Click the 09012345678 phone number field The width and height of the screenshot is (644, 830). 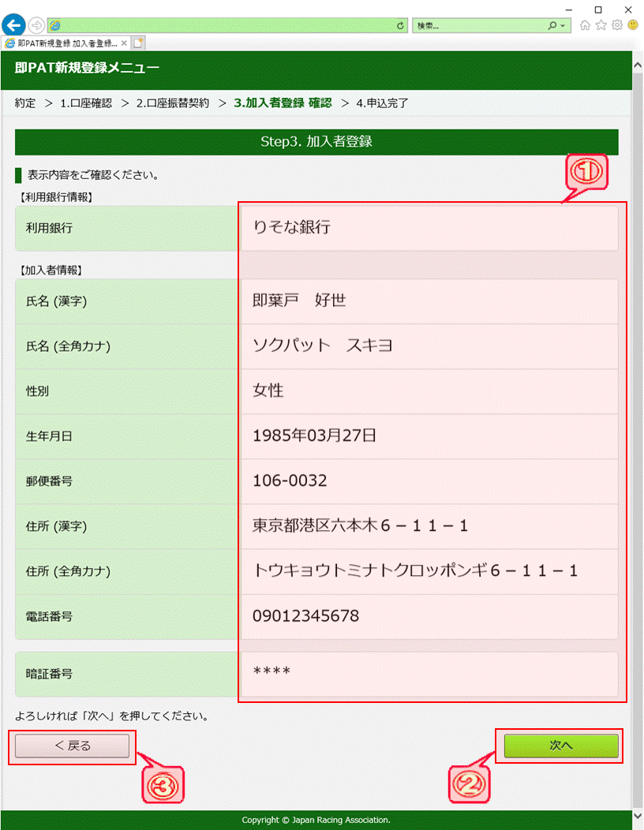point(429,616)
